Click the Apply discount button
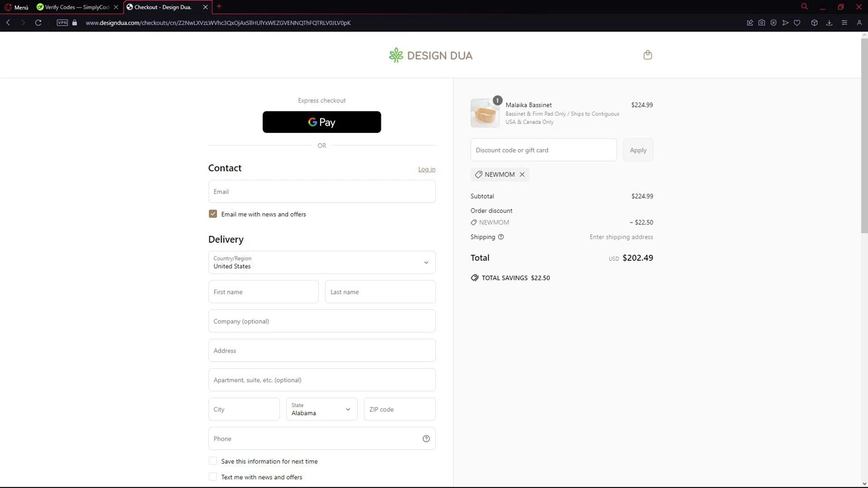 coord(638,150)
